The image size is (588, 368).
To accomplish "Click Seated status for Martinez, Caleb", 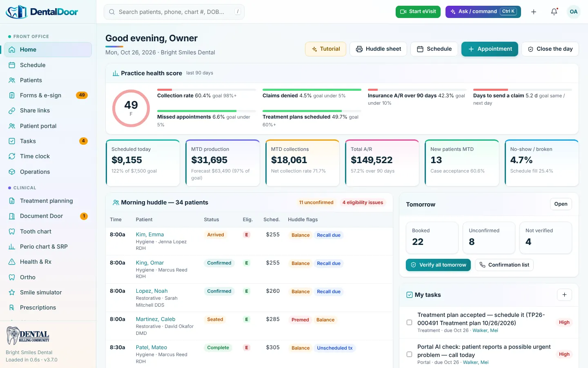I will pos(215,319).
